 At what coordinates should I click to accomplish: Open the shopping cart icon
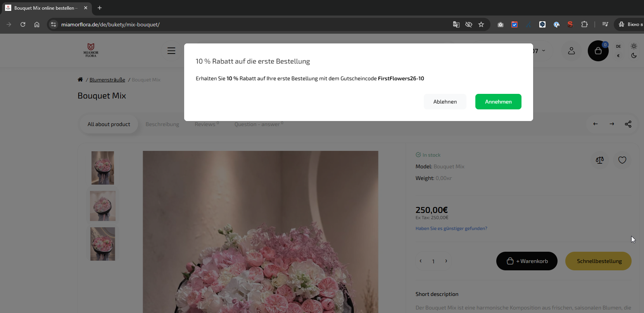(598, 51)
